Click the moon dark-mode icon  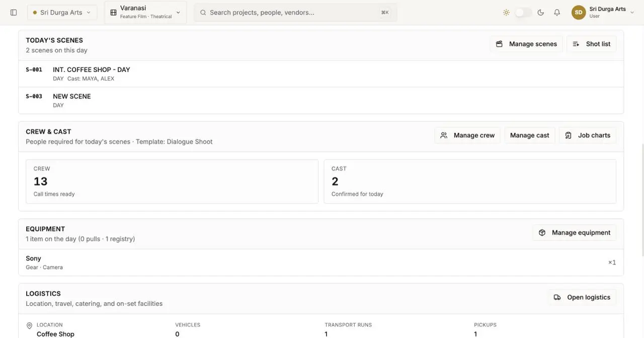(541, 13)
